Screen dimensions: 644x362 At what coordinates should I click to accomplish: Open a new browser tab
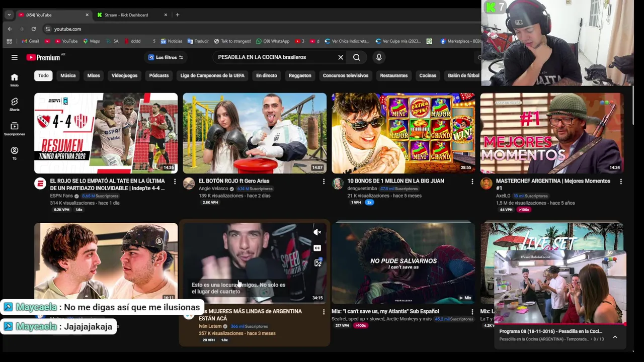(177, 15)
